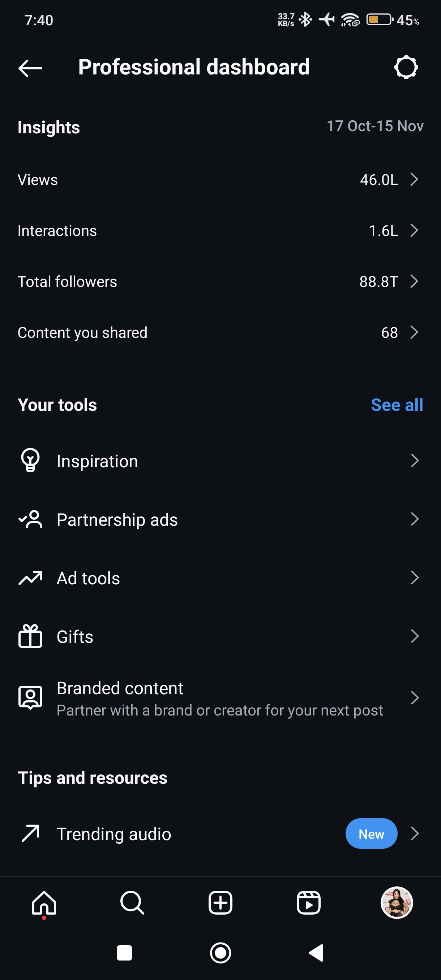Tap the New badge on Trending audio
This screenshot has width=441, height=980.
[371, 834]
